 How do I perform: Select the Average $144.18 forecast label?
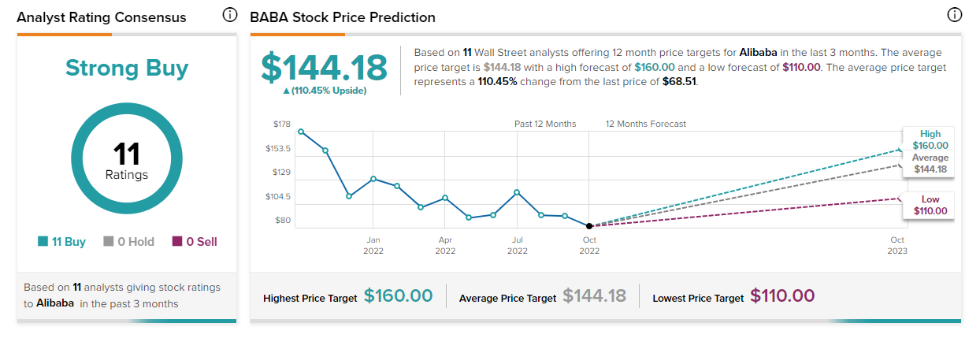(930, 163)
